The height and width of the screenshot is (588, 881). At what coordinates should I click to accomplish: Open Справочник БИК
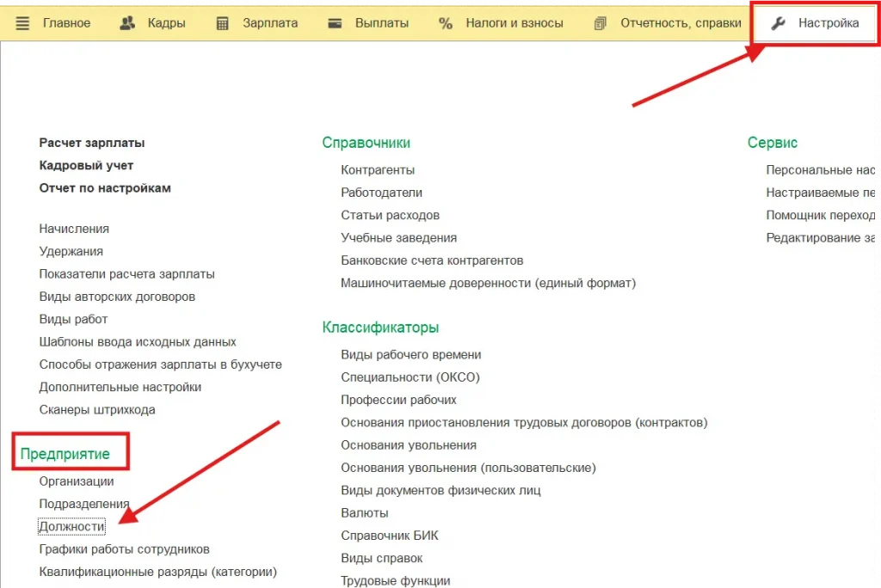click(x=389, y=536)
